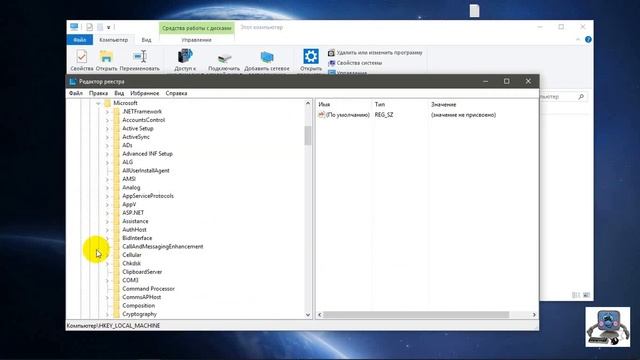Viewport: 640px width, 360px height.
Task: Select the ClipboardServer key
Action: pyautogui.click(x=142, y=272)
